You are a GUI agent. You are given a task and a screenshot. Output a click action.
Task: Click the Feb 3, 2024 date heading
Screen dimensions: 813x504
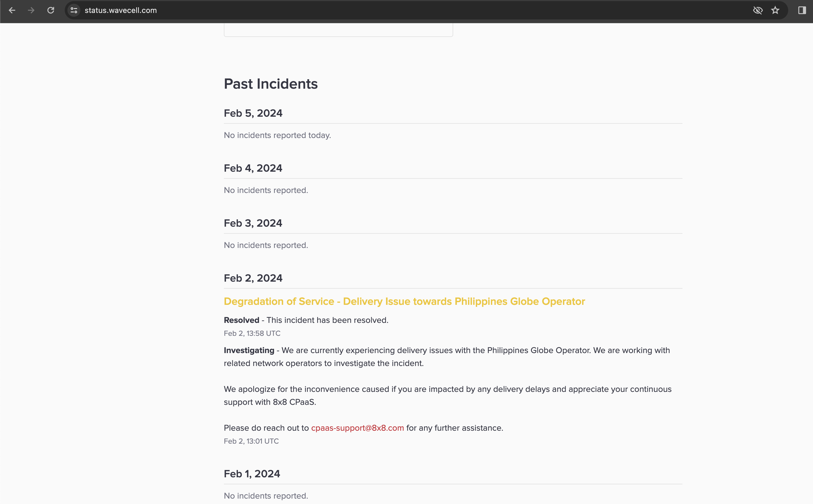click(253, 223)
